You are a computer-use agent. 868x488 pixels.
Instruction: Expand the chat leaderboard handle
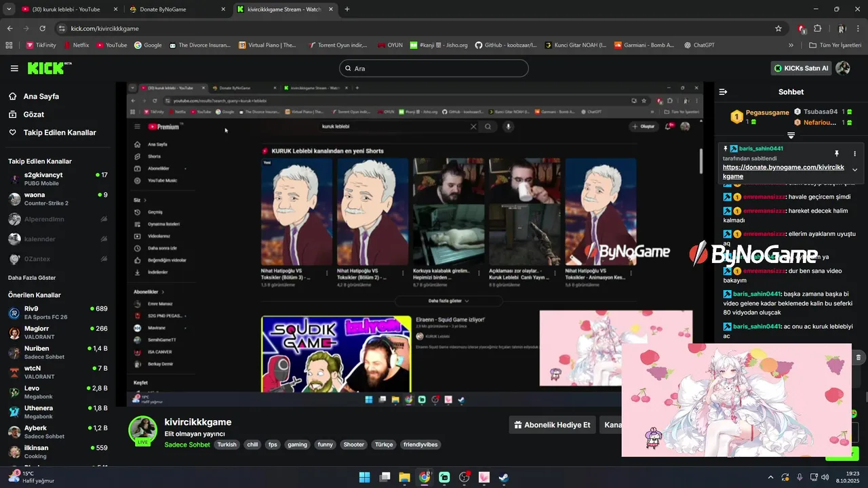tap(791, 136)
